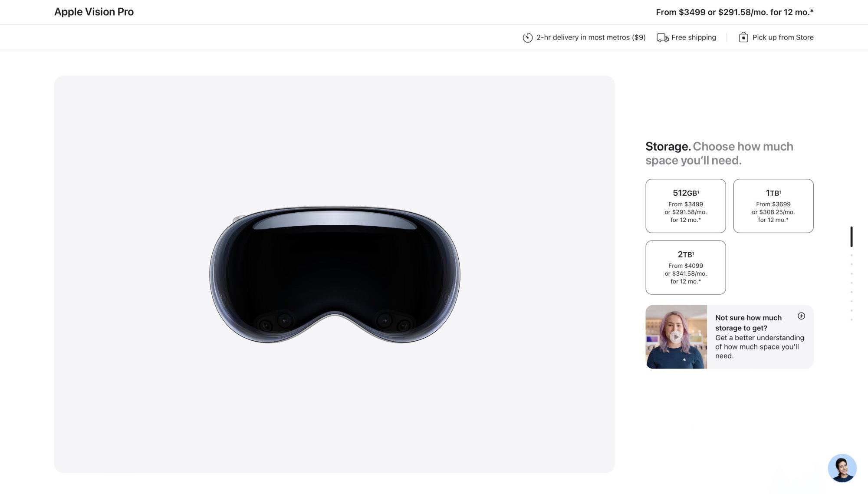Choose the 2TB storage option
Image resolution: width=868 pixels, height=494 pixels.
(x=685, y=267)
